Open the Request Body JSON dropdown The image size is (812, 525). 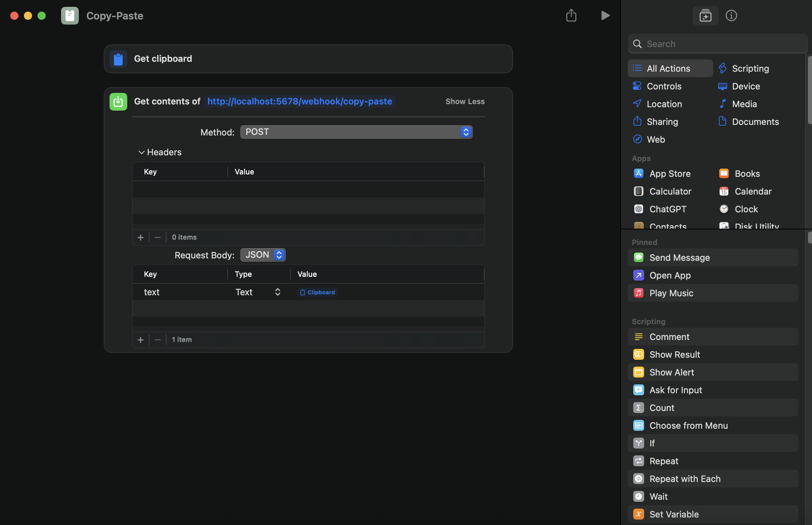(x=263, y=255)
